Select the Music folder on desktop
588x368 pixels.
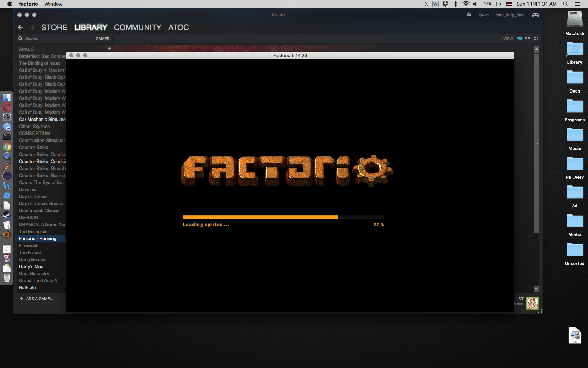click(x=575, y=135)
